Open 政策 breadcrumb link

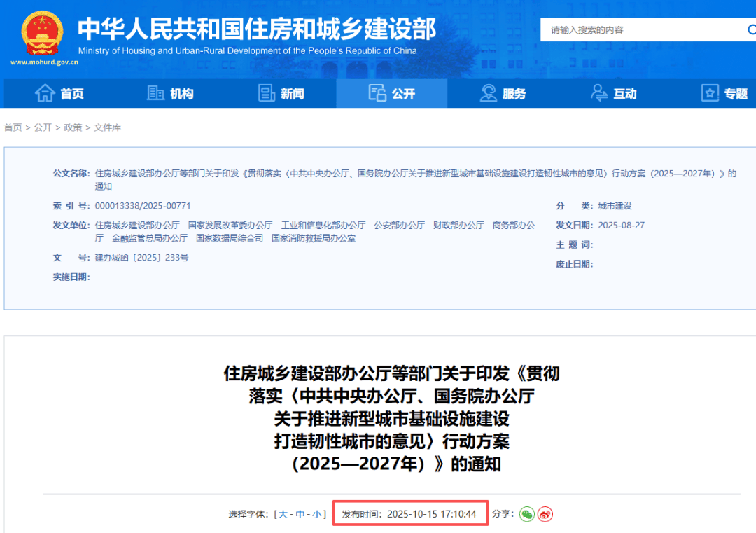pyautogui.click(x=73, y=127)
